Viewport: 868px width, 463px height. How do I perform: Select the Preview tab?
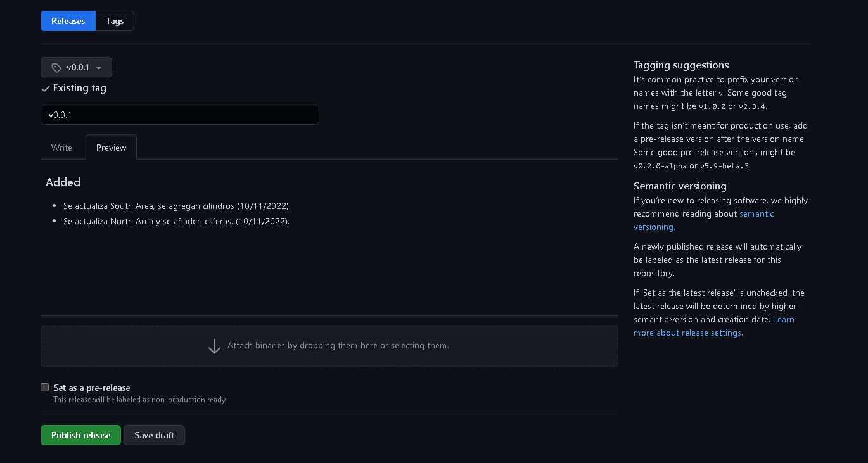[x=111, y=148]
